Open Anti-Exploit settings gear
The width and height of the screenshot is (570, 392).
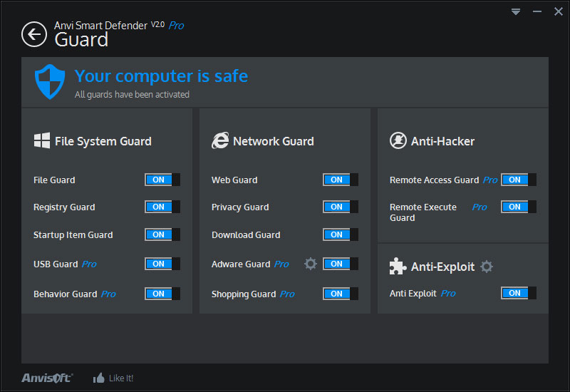(x=487, y=267)
